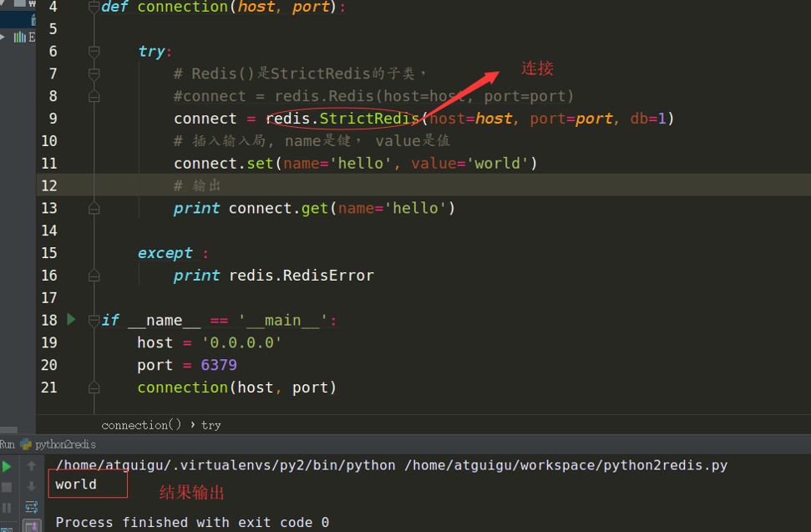
Task: Click 'Process finished with exit code 0' text
Action: pyautogui.click(x=192, y=522)
